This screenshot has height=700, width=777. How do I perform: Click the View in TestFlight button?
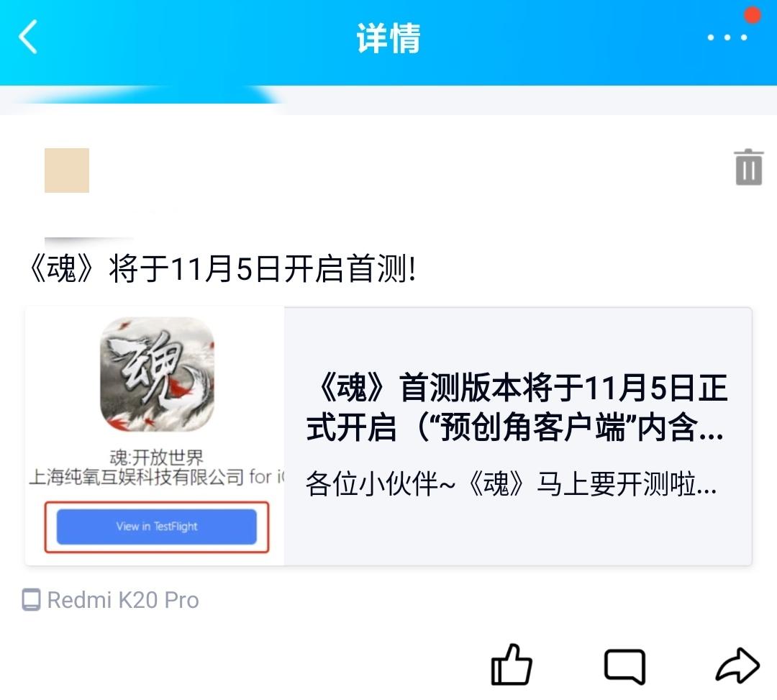[157, 527]
